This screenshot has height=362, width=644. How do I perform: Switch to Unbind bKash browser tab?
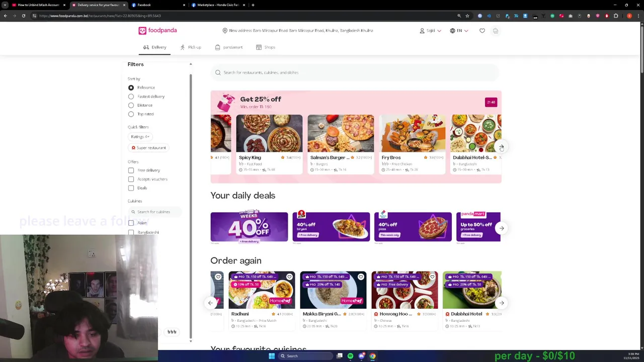[x=38, y=5]
